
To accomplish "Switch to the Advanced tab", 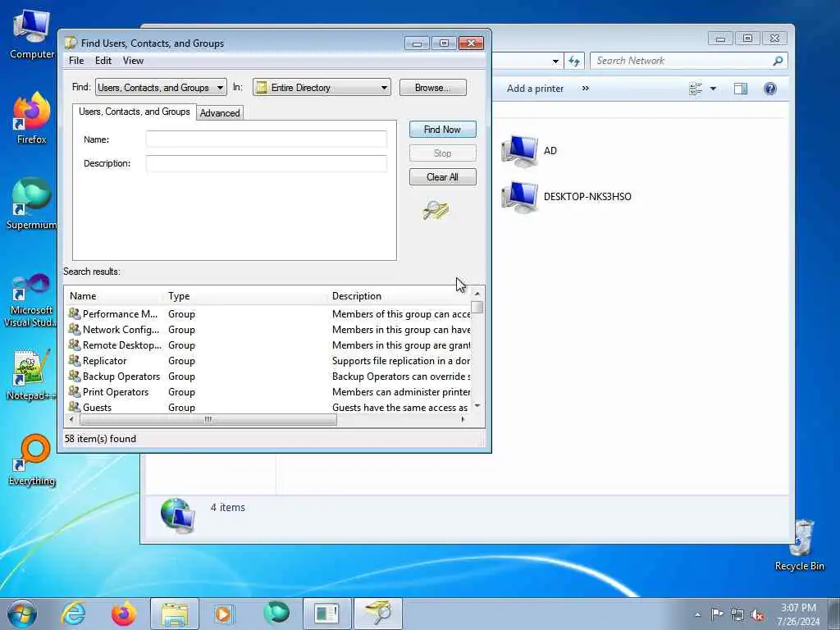I will click(x=220, y=113).
